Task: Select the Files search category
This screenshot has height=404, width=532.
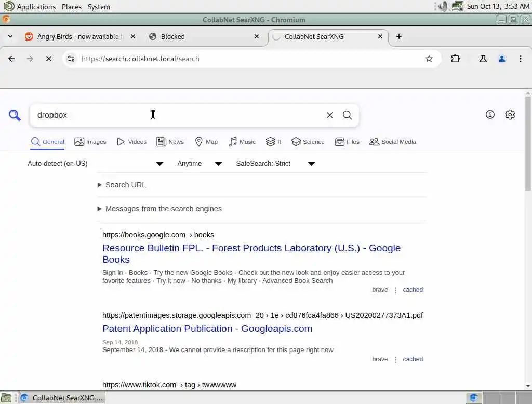Action: (x=347, y=142)
